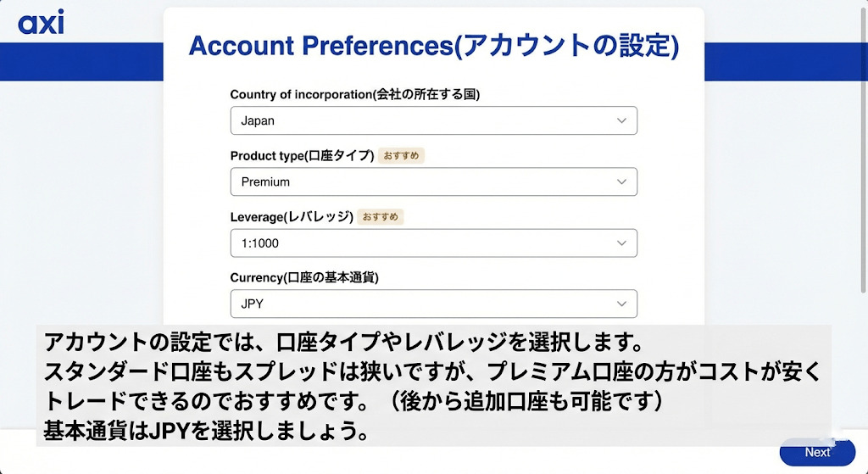This screenshot has height=474, width=868.
Task: Click the Leverage(レバレッジ) label text
Action: [292, 217]
